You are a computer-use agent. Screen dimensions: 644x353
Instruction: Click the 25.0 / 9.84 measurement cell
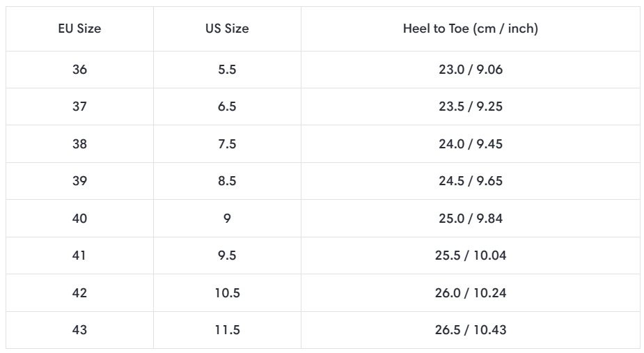470,219
